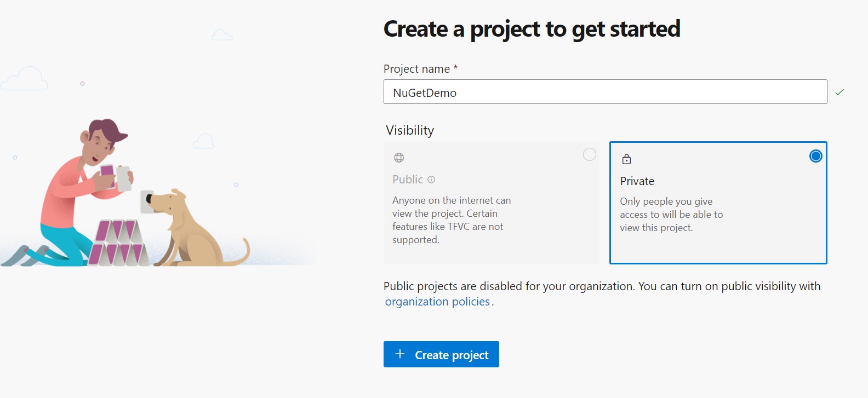The width and height of the screenshot is (868, 398).
Task: Open the organization policies link
Action: tap(437, 301)
